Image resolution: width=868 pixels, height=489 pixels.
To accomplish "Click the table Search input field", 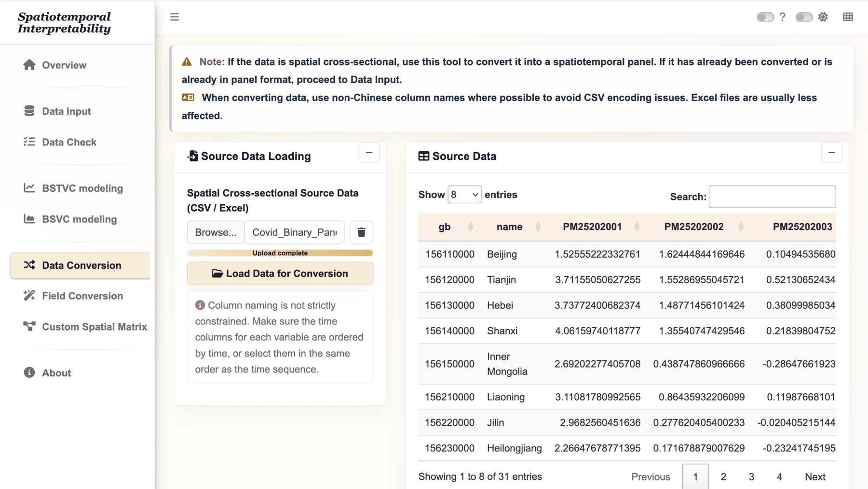I will [x=772, y=197].
